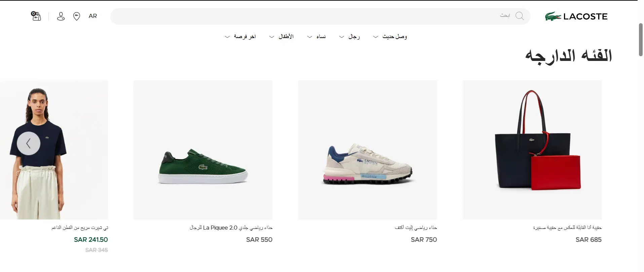Switch language via AR label

pos(93,16)
